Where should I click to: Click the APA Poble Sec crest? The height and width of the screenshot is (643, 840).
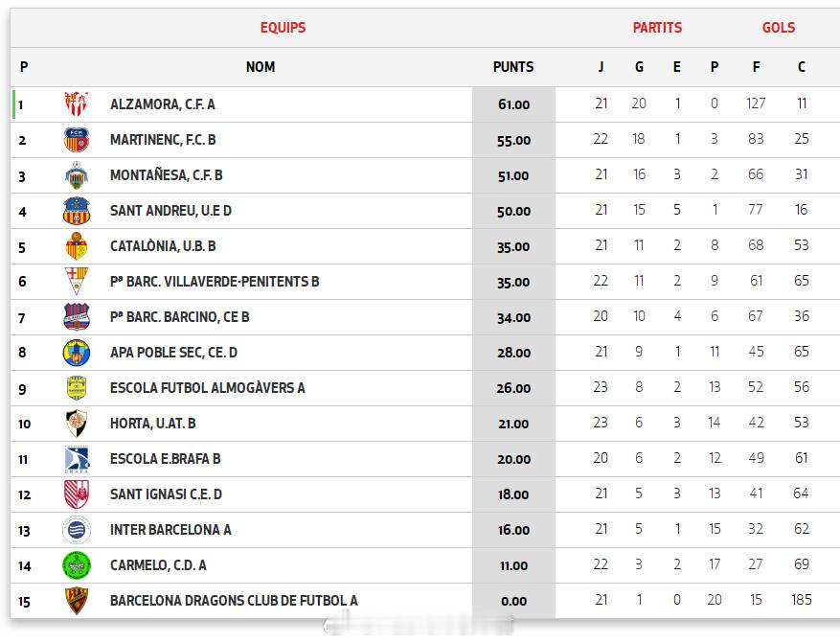76,353
